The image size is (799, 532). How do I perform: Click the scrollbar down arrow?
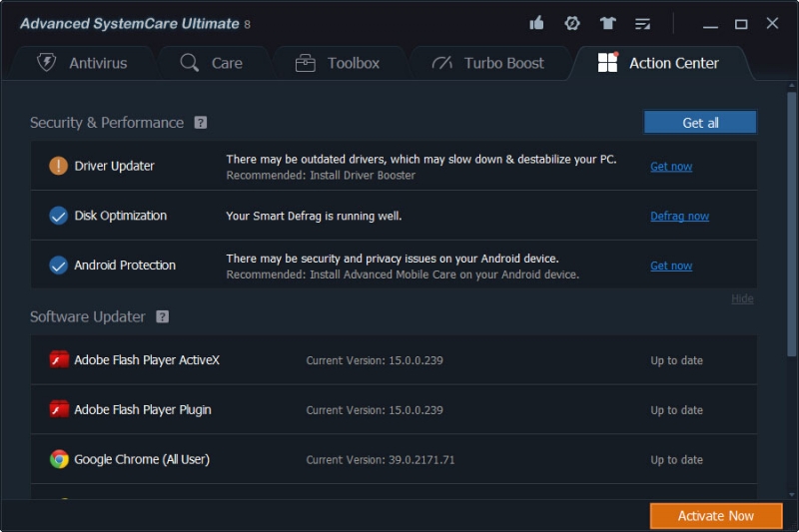791,494
